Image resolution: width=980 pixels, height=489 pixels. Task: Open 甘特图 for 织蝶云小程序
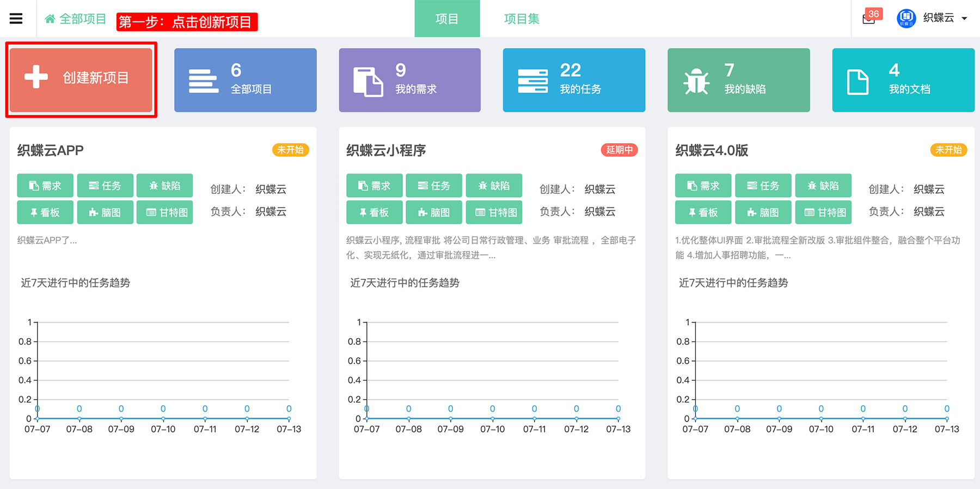(x=494, y=212)
